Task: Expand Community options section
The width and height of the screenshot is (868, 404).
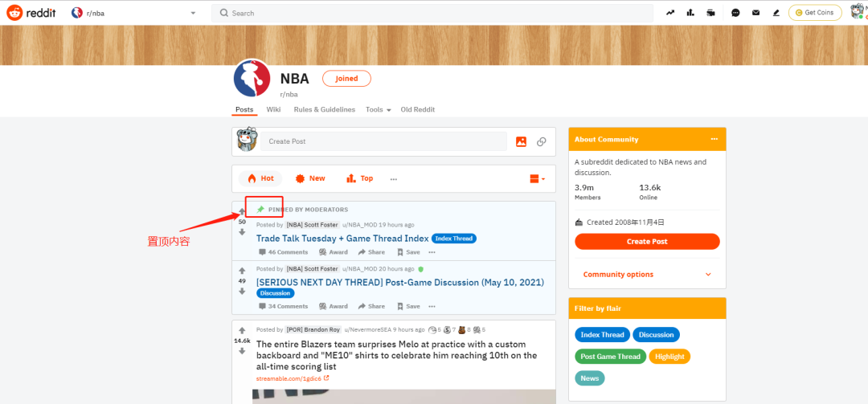Action: [x=647, y=275]
